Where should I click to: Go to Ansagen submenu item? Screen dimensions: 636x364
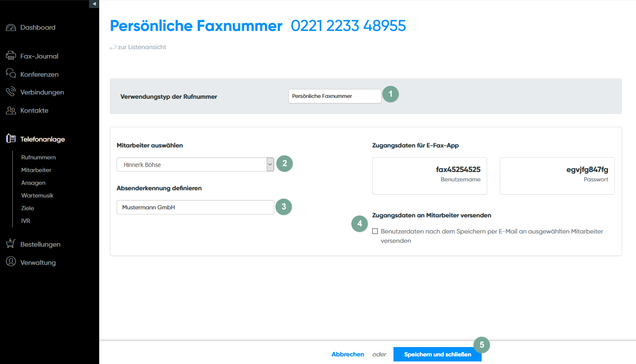(x=33, y=183)
